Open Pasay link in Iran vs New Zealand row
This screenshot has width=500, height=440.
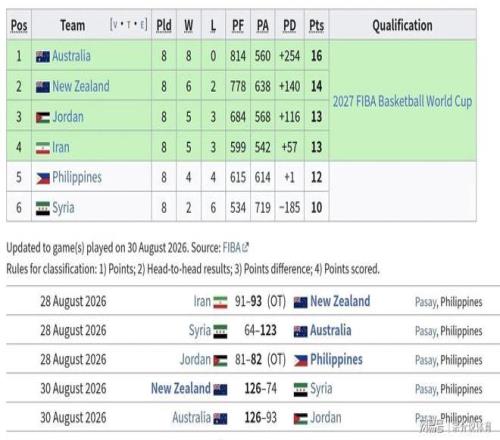coord(425,302)
